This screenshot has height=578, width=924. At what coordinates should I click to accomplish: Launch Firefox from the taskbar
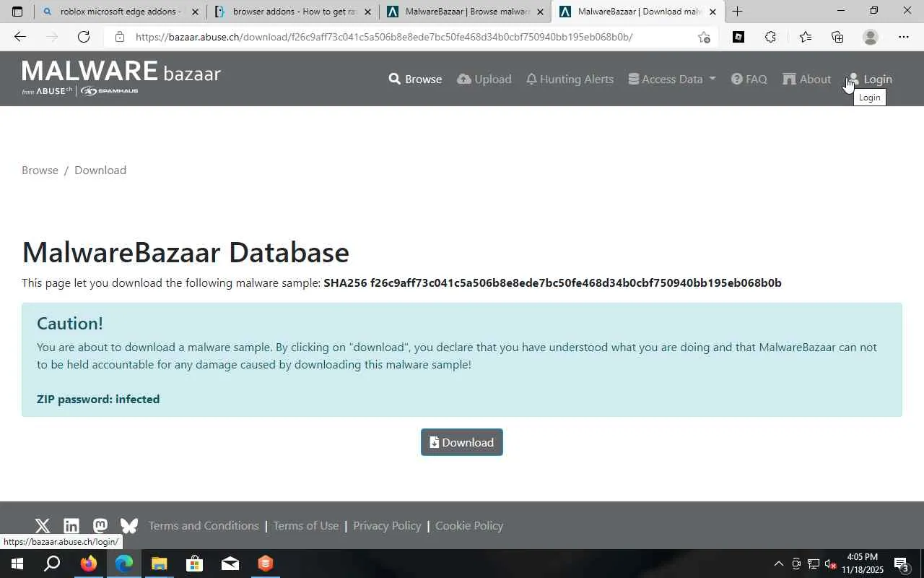point(88,564)
